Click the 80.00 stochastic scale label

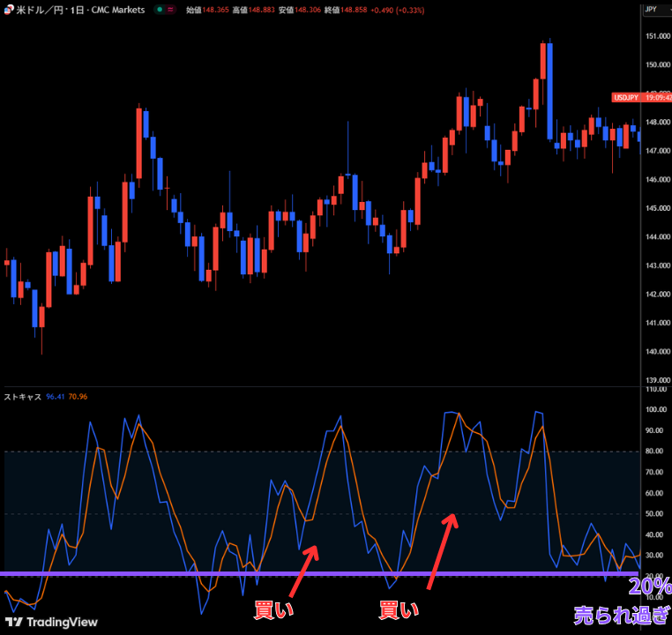pos(654,452)
